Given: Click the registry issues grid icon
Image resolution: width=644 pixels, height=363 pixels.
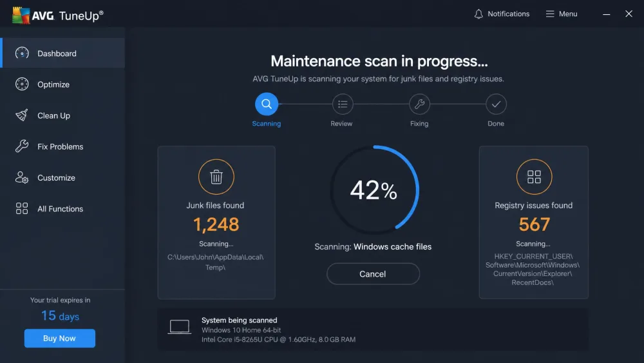Looking at the screenshot, I should pyautogui.click(x=534, y=177).
